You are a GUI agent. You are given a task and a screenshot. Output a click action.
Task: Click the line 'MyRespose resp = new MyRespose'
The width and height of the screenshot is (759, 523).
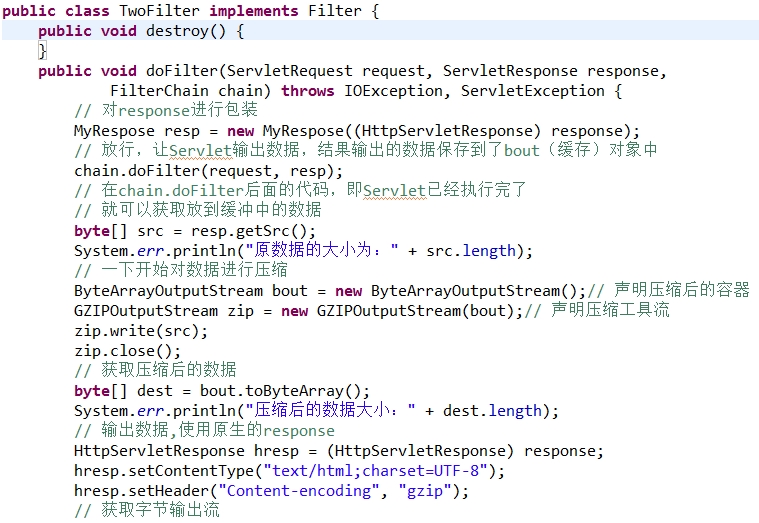coord(357,131)
